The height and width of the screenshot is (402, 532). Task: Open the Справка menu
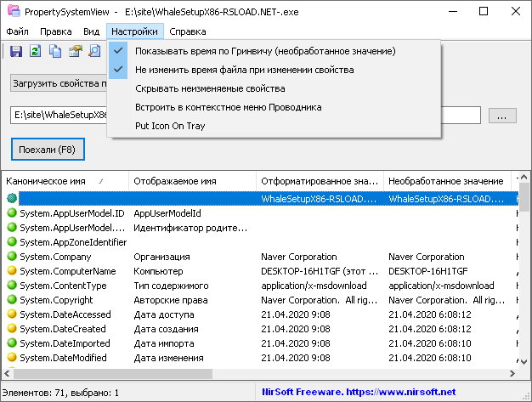click(188, 31)
